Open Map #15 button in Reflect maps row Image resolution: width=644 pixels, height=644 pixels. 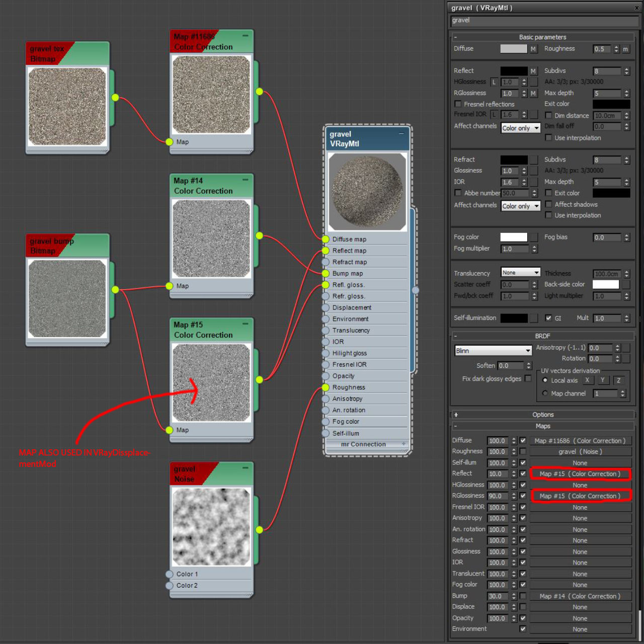pyautogui.click(x=580, y=474)
